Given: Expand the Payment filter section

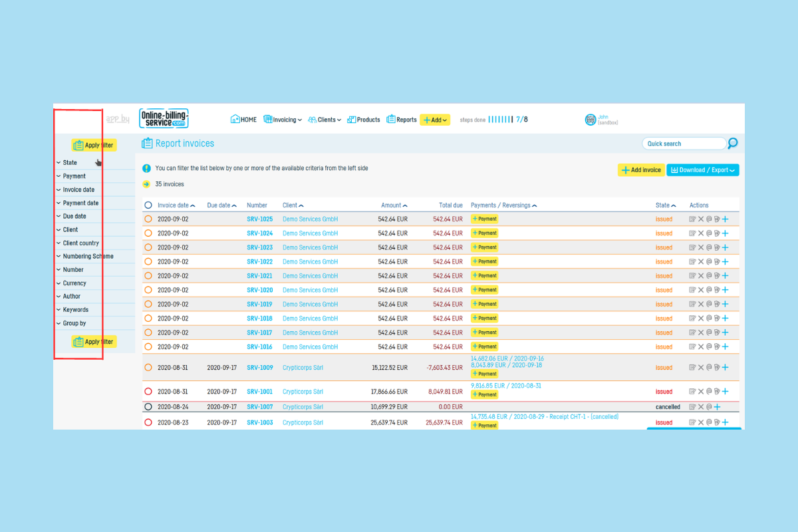Looking at the screenshot, I should coord(94,176).
